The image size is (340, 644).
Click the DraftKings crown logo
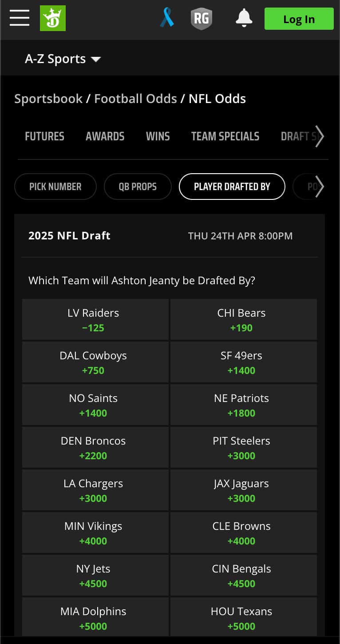pos(53,19)
